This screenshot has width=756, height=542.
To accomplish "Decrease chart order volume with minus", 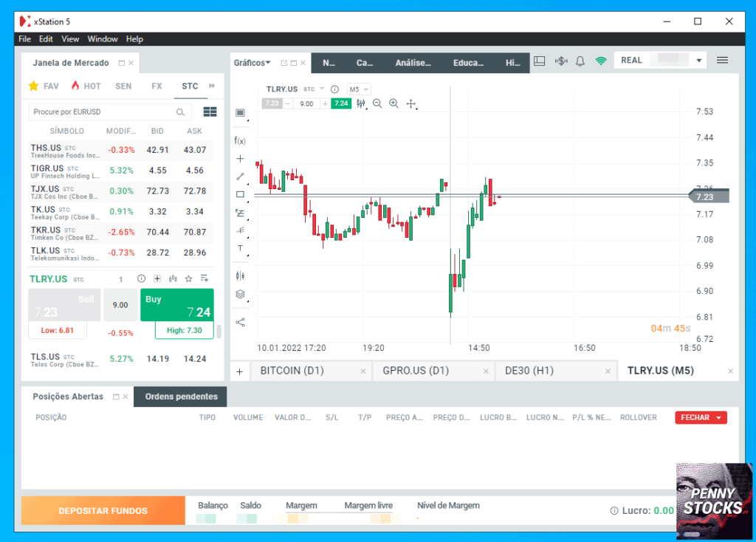I will [x=287, y=103].
